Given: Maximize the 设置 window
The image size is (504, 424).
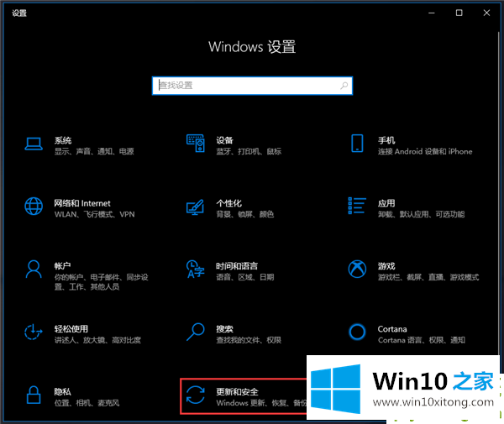Looking at the screenshot, I should click(459, 13).
